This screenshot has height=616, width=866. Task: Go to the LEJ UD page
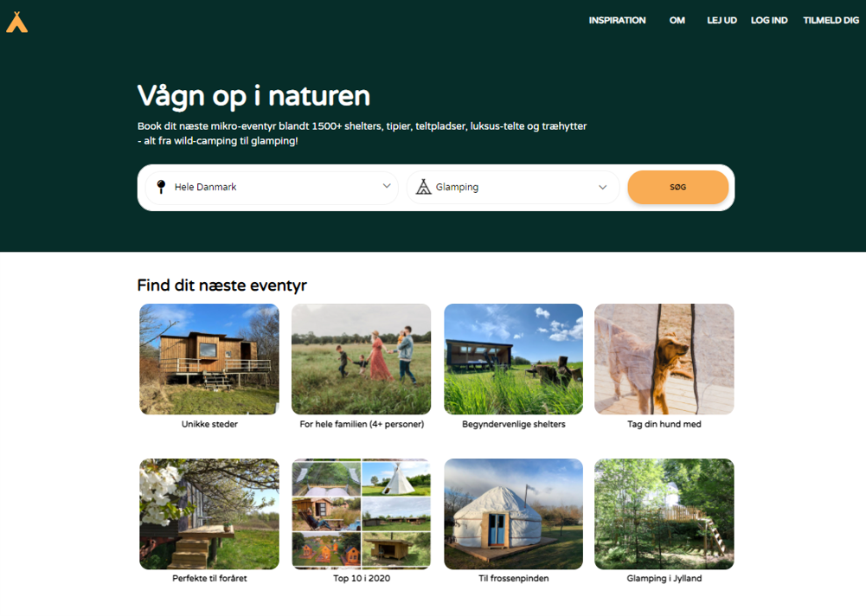coord(722,21)
